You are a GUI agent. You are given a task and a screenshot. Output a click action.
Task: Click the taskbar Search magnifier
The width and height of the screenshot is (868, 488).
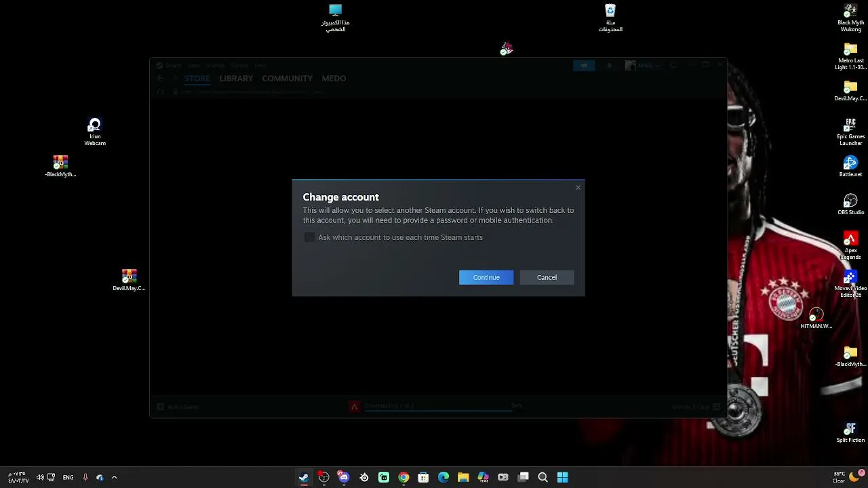pyautogui.click(x=542, y=477)
